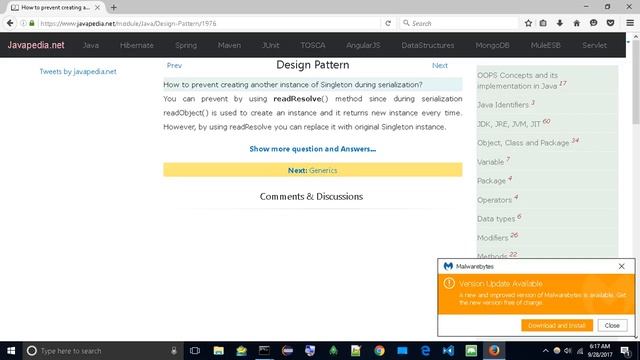
Task: Click 'Show more question and Answers...'
Action: [313, 149]
